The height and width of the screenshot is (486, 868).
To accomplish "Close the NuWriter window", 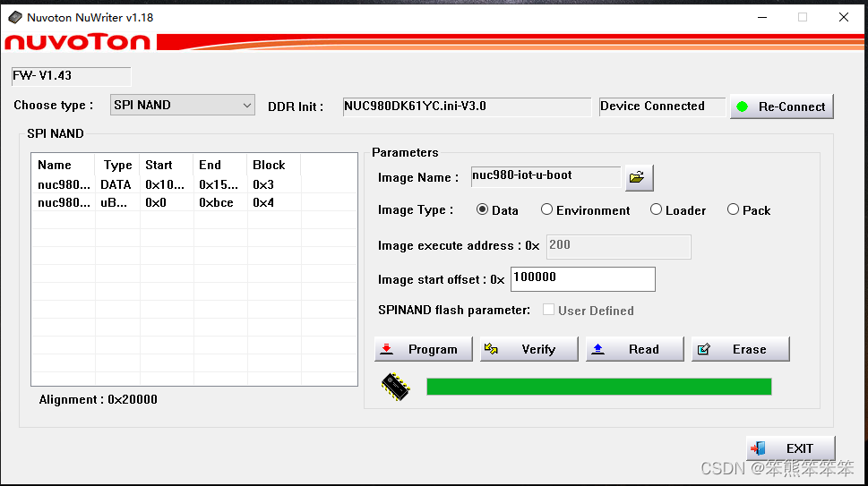I will coord(844,17).
